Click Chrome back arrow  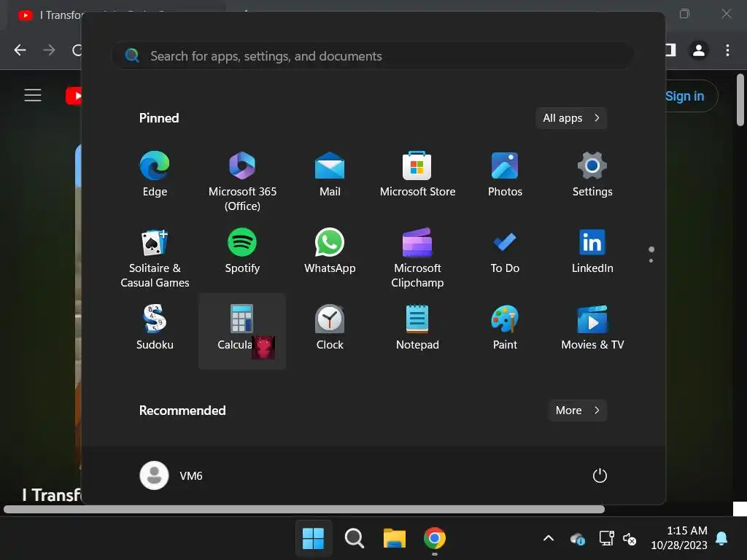coord(20,50)
